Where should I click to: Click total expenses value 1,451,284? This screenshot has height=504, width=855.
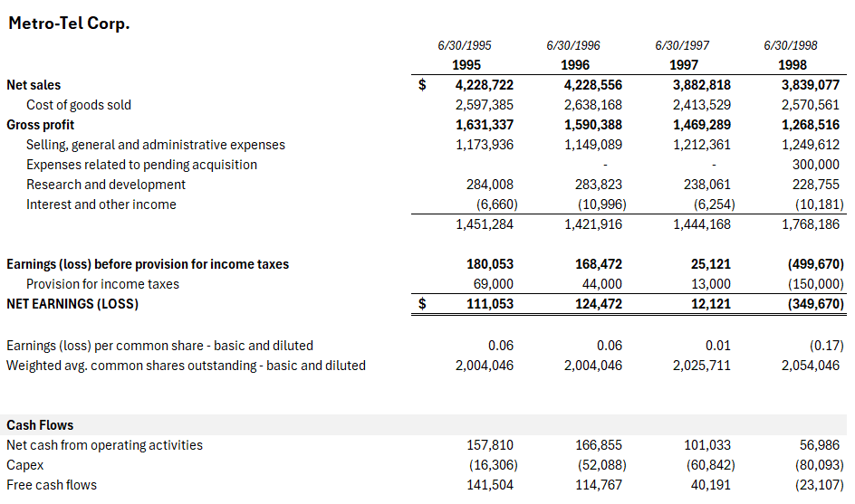[x=485, y=224]
